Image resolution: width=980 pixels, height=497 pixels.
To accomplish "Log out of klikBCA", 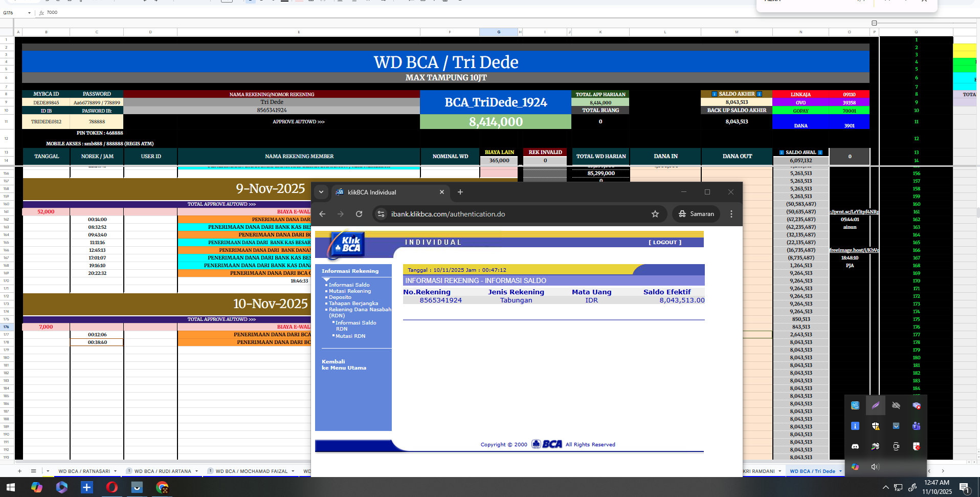I will click(x=665, y=243).
